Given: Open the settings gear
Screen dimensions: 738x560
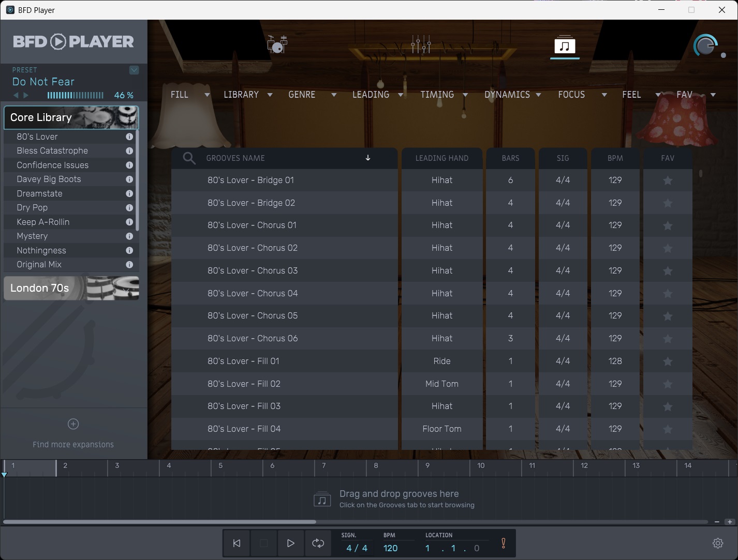Looking at the screenshot, I should click(718, 543).
